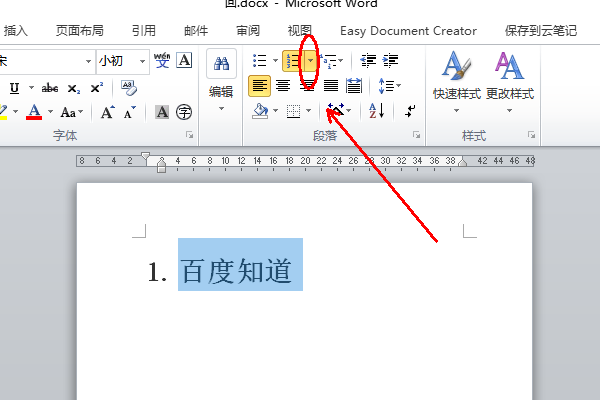600x400 pixels.
Task: Expand the 小初 font size dropdown
Action: 142,61
